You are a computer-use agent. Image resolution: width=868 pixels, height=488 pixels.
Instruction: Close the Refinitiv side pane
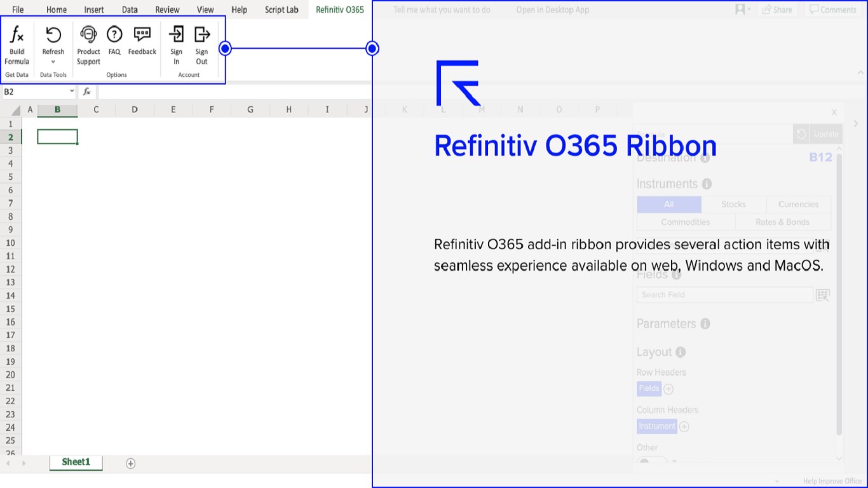(x=834, y=112)
